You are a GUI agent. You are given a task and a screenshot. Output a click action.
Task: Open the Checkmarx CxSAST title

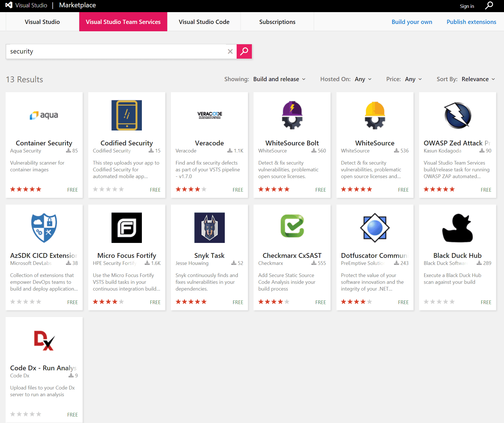pos(292,255)
